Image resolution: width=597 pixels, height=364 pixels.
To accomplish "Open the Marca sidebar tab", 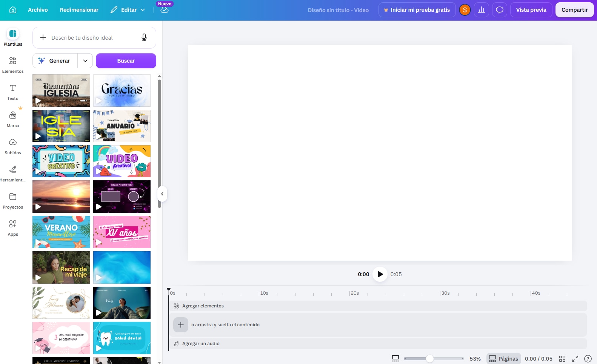I will 13,119.
